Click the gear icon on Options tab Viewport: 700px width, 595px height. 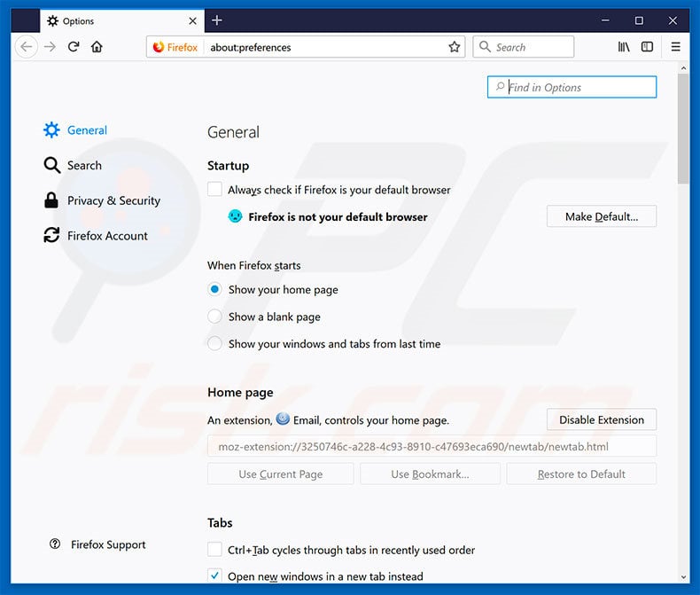(52, 21)
